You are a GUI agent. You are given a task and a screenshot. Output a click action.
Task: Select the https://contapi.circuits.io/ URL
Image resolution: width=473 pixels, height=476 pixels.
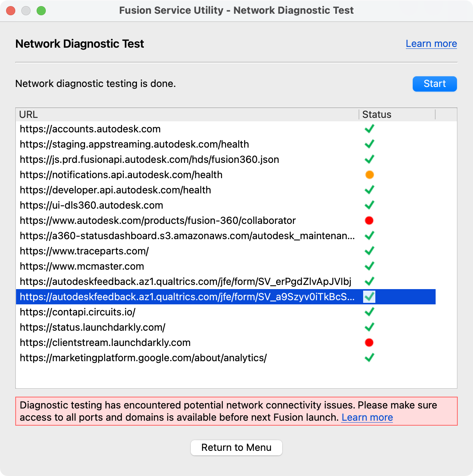point(78,312)
